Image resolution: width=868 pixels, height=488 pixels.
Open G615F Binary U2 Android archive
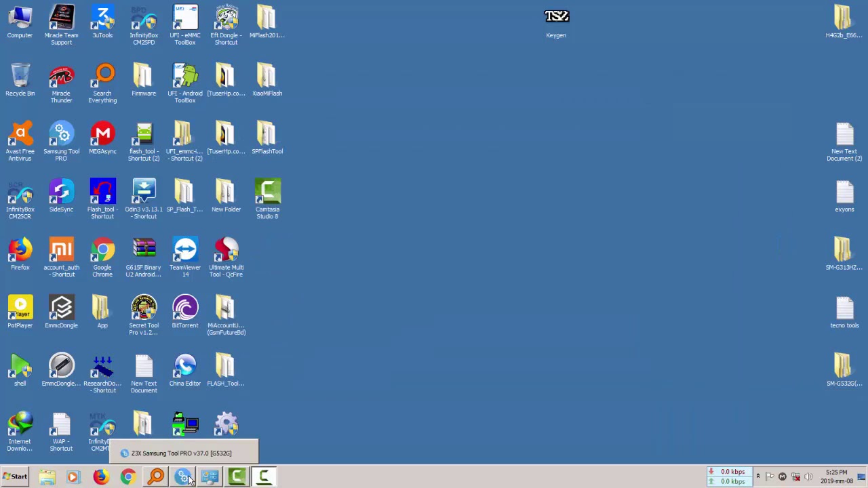tap(144, 258)
